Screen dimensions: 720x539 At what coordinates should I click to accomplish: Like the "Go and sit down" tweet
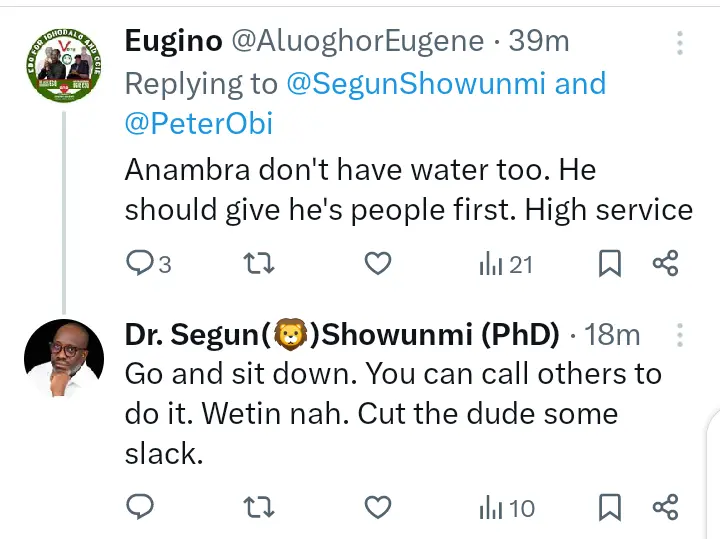(377, 508)
